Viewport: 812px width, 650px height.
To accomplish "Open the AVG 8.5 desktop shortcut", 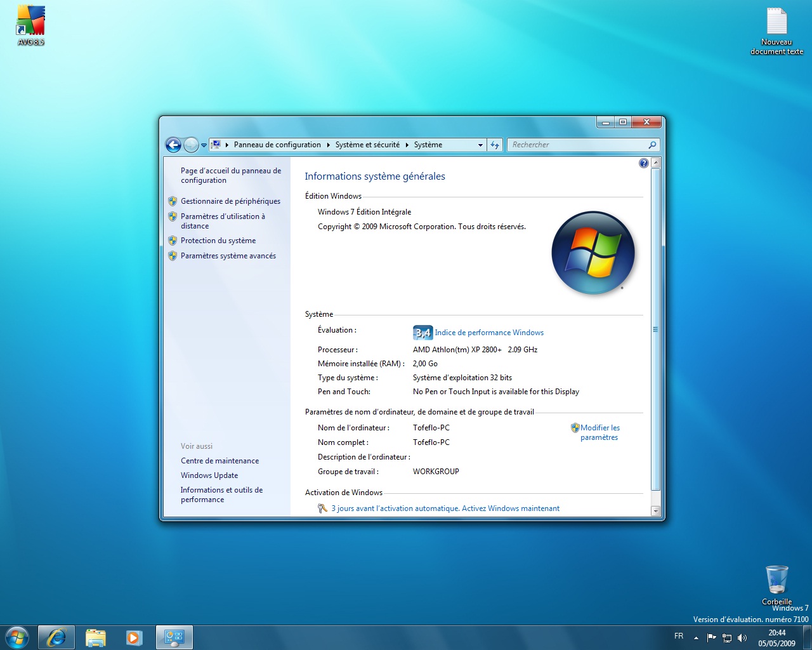I will click(30, 25).
